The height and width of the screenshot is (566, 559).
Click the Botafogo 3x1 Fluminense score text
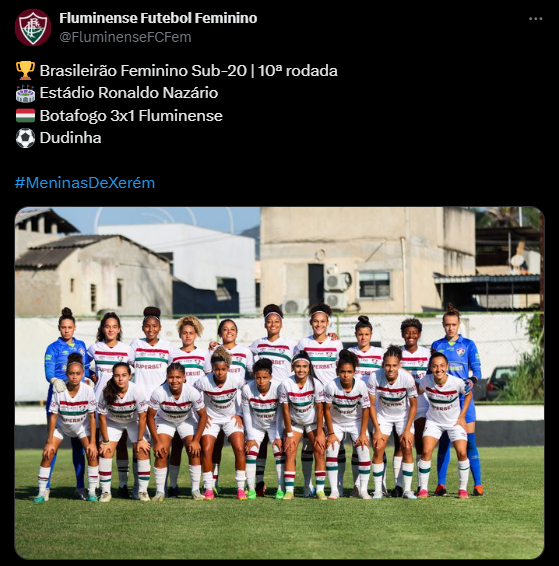coord(131,116)
